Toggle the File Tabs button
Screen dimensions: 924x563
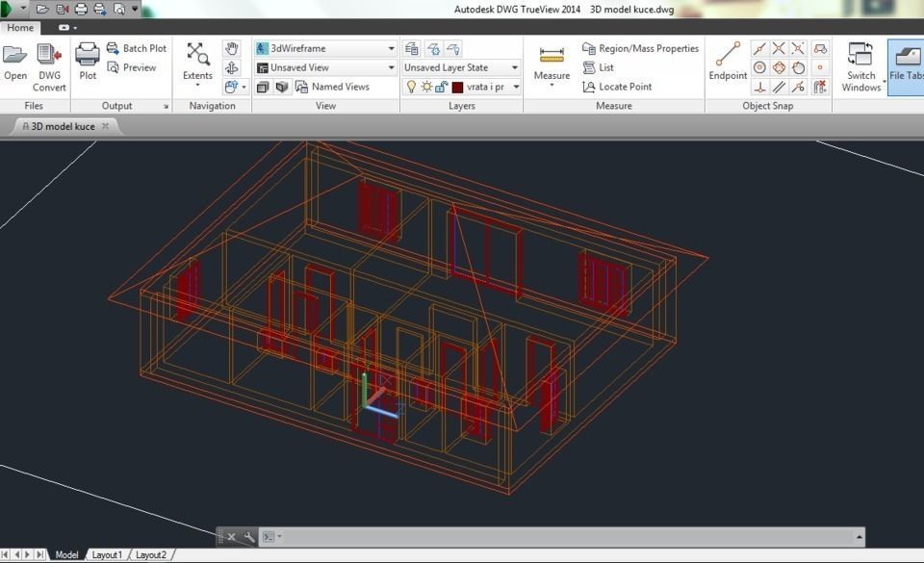tap(906, 67)
